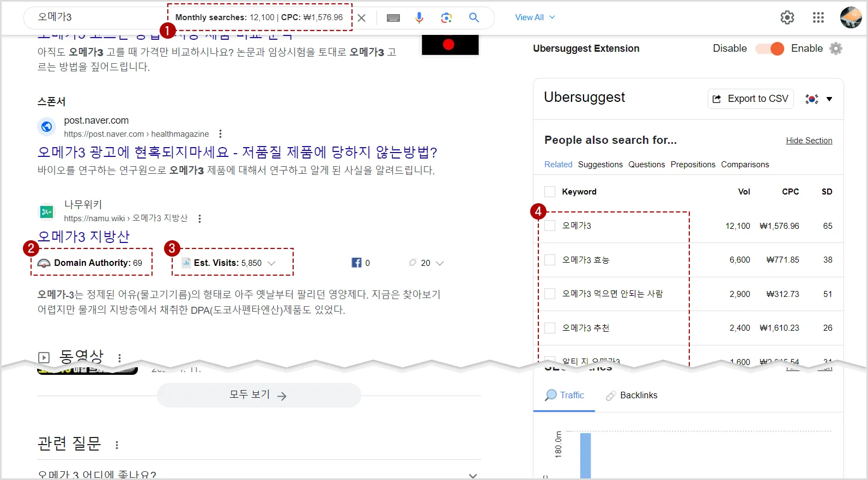The height and width of the screenshot is (480, 868).
Task: Open more options for 동영상 section
Action: point(119,358)
